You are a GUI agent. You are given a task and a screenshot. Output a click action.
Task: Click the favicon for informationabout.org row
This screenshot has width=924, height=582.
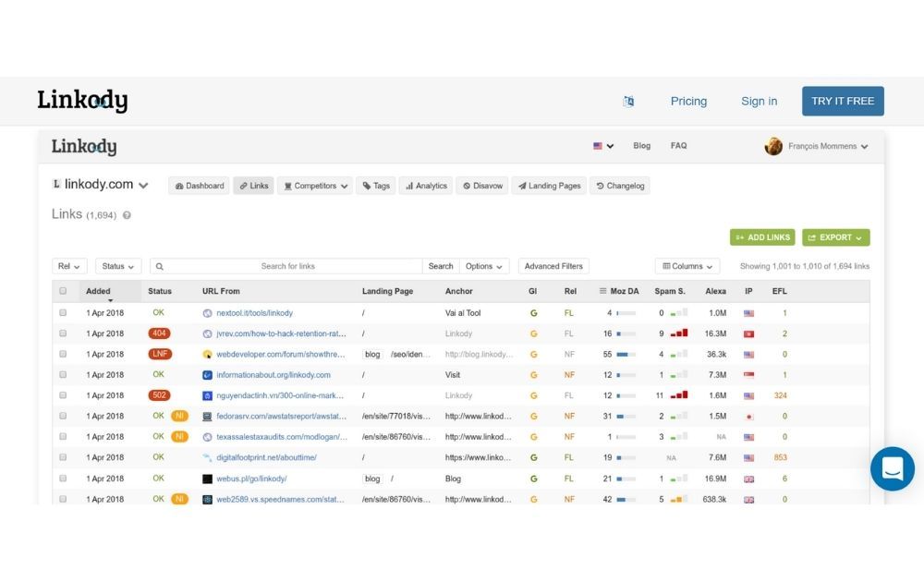[207, 375]
